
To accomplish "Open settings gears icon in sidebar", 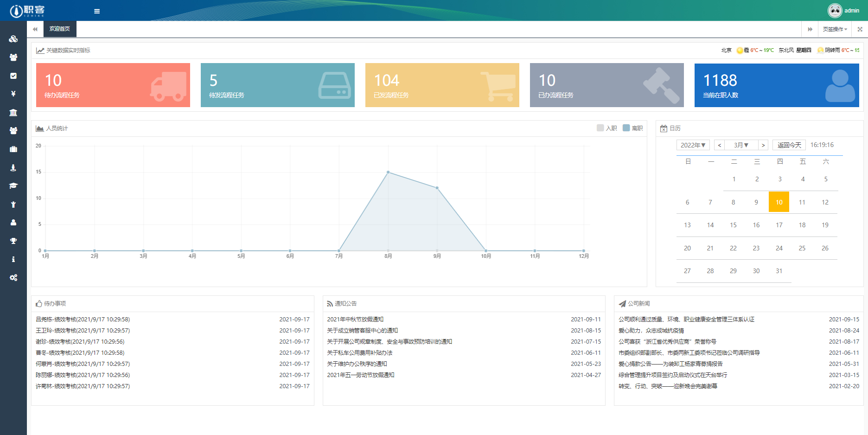I will click(13, 277).
